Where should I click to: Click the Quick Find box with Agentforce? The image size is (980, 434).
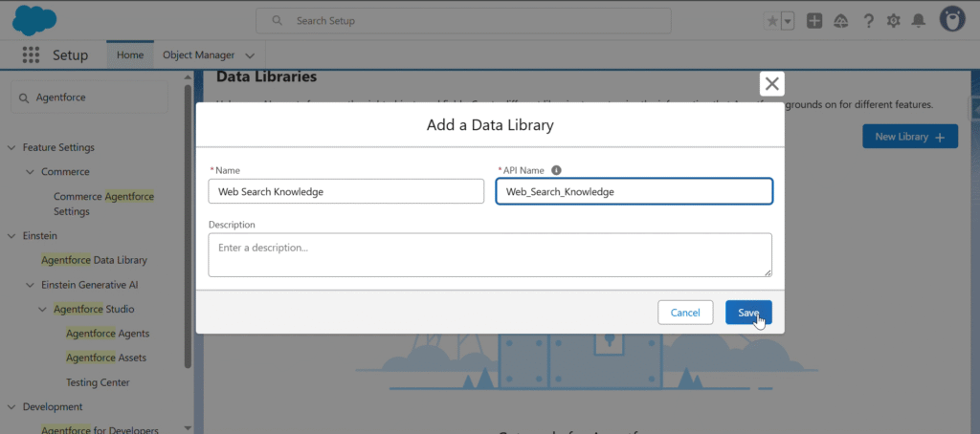click(x=89, y=98)
